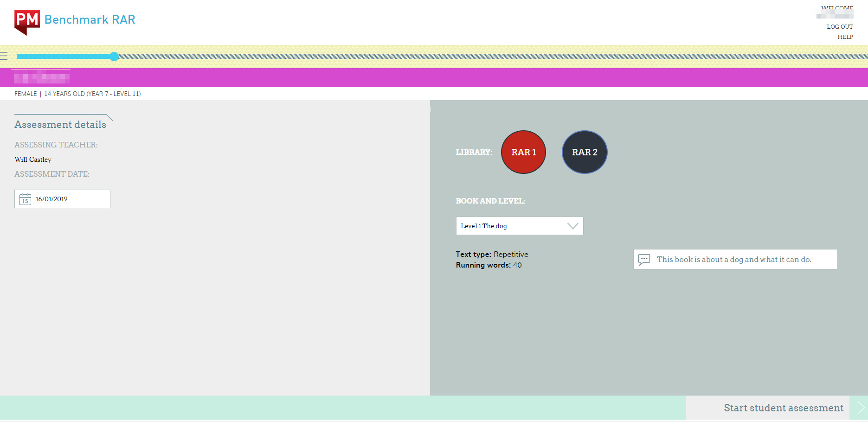Screen dimensions: 868x422
Task: Click the 16/01/2019 date field
Action: [70, 199]
